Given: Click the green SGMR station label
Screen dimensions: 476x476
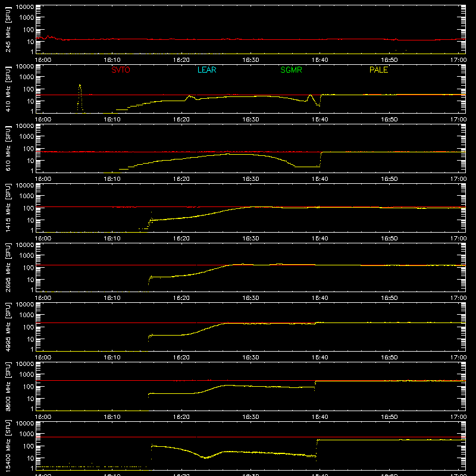Looking at the screenshot, I should tap(291, 70).
